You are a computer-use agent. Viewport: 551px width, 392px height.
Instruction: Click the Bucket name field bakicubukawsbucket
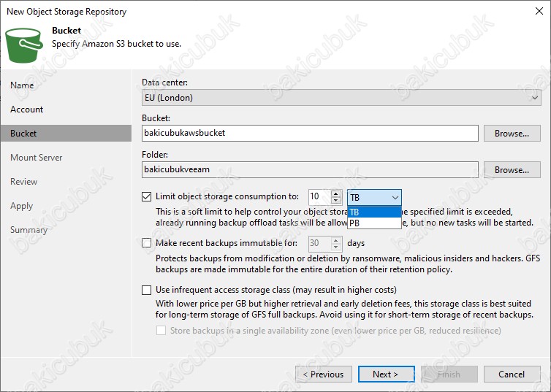310,134
